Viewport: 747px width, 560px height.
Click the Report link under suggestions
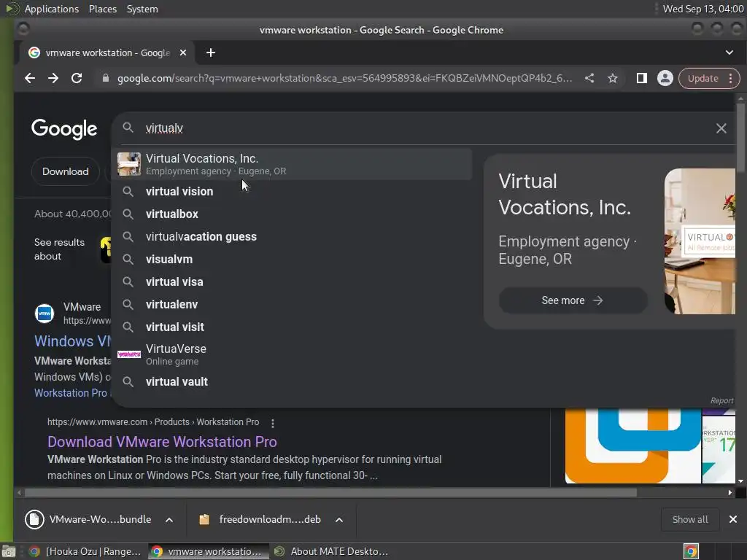click(x=721, y=400)
